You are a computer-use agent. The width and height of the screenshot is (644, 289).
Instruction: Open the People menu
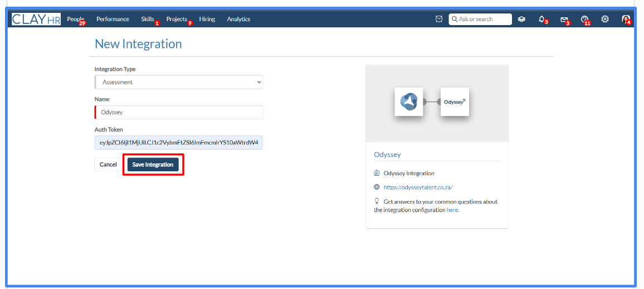(76, 19)
